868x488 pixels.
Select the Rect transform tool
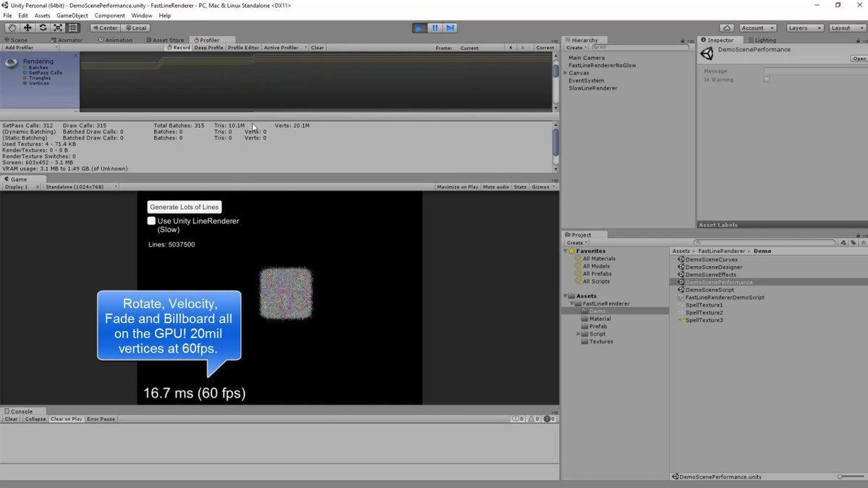(x=73, y=27)
